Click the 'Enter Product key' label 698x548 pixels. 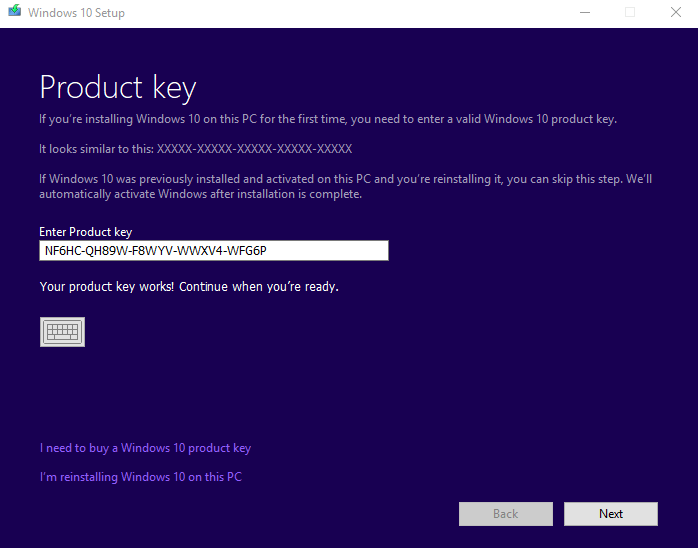pyautogui.click(x=85, y=232)
